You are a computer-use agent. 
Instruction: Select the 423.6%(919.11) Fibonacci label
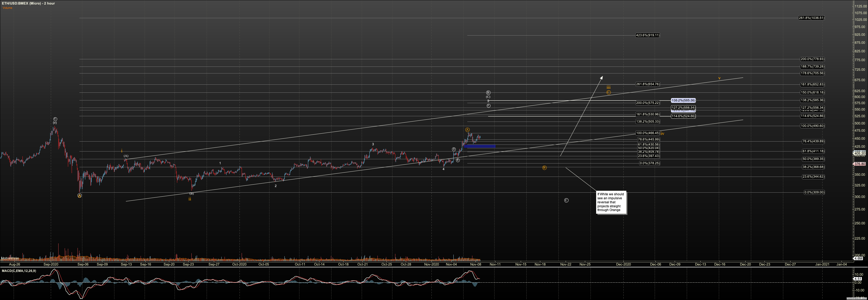[648, 35]
